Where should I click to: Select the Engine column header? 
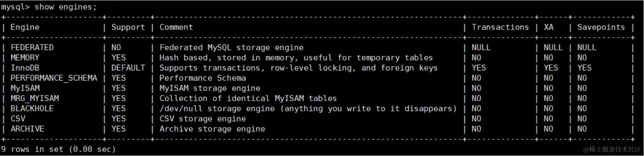pos(25,27)
